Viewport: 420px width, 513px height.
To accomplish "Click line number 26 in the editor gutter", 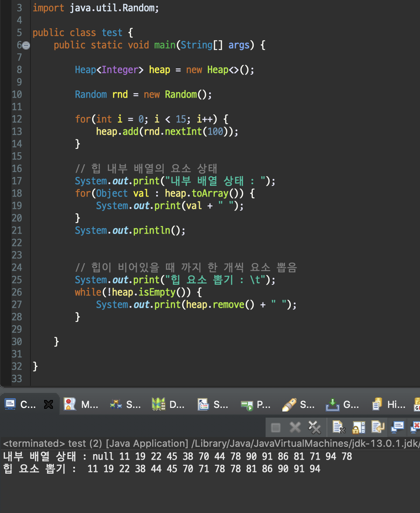I will [17, 292].
